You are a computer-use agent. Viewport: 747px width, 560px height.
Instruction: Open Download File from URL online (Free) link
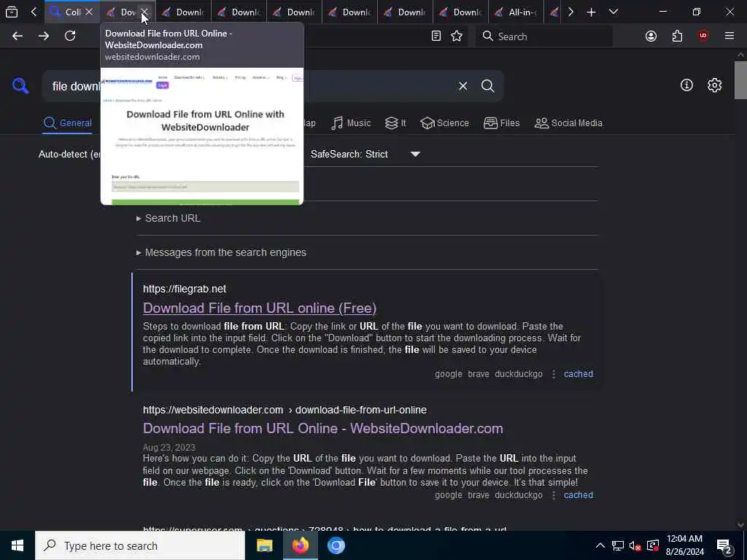click(260, 308)
